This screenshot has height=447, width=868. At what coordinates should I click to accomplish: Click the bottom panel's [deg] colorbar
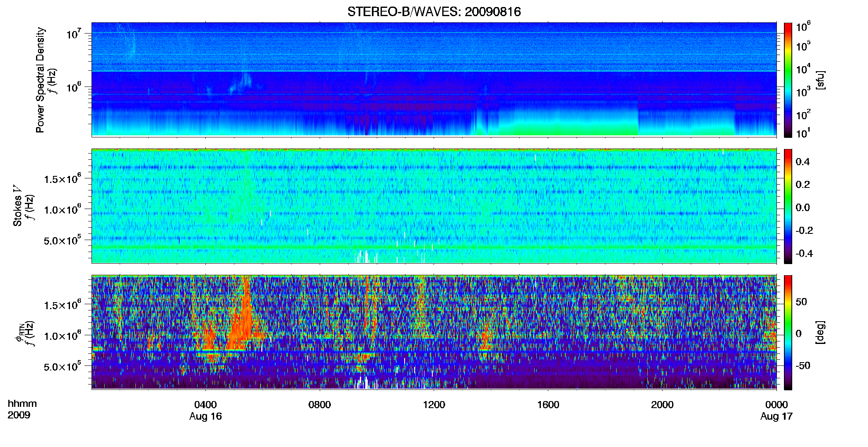click(x=788, y=332)
